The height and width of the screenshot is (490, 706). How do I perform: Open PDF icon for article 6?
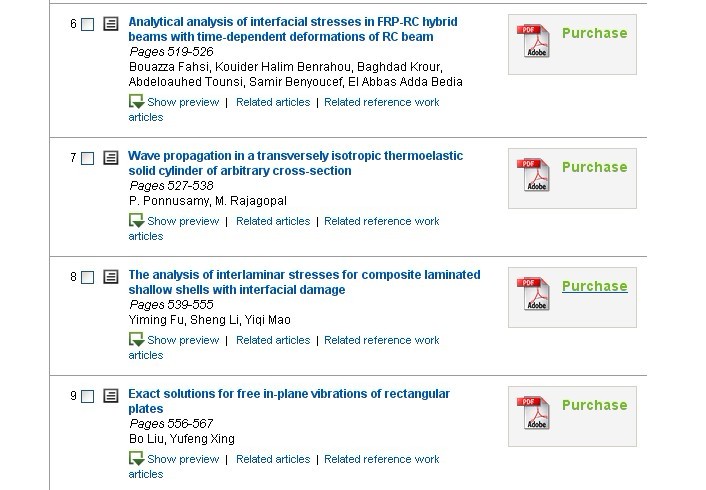click(x=532, y=43)
